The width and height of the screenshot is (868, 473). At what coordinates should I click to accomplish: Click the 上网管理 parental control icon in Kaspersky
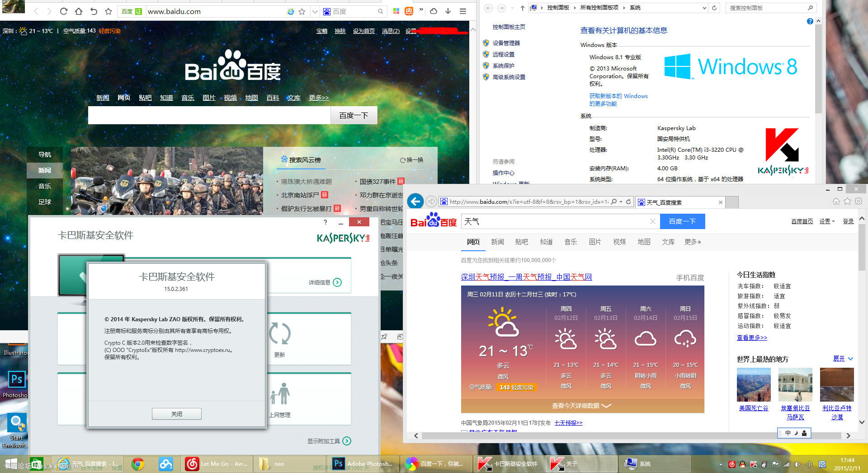pos(280,393)
